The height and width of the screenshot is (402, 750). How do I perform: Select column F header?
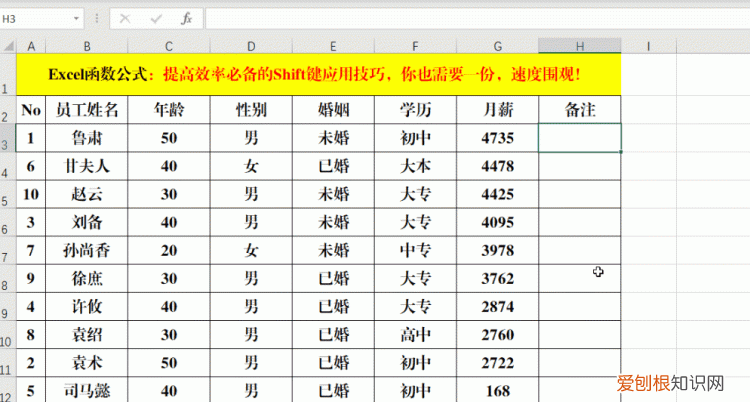click(415, 46)
